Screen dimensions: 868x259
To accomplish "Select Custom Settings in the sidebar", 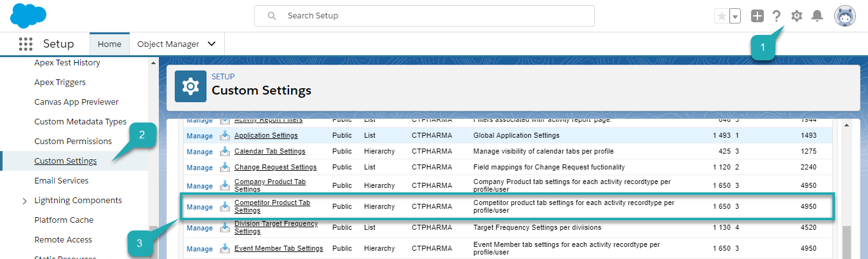I will point(65,161).
